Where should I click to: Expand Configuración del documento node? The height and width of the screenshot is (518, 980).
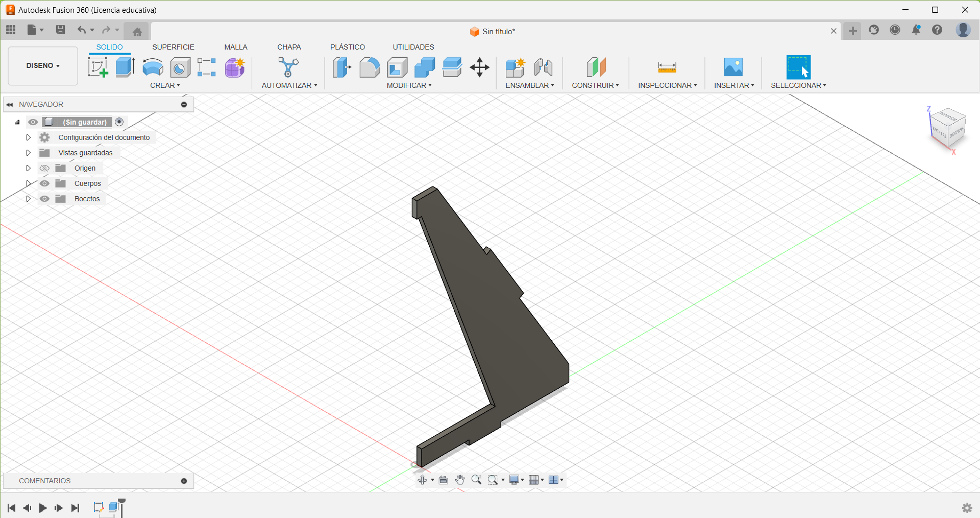pos(28,137)
